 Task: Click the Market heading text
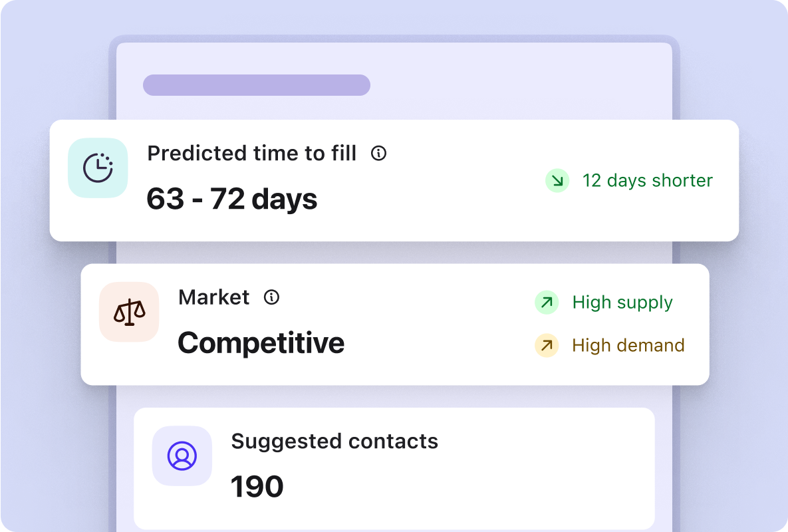tap(213, 297)
